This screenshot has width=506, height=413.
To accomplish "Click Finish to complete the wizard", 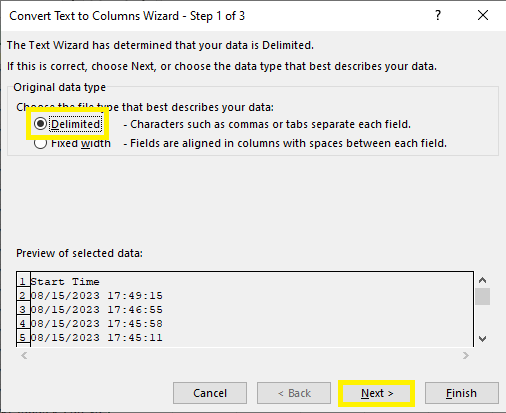I will [x=462, y=393].
